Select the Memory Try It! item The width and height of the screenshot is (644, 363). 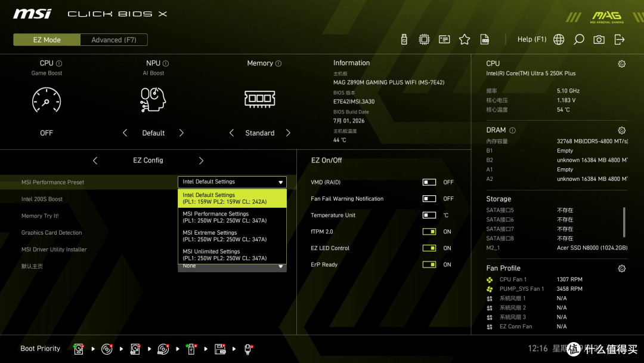pos(40,216)
